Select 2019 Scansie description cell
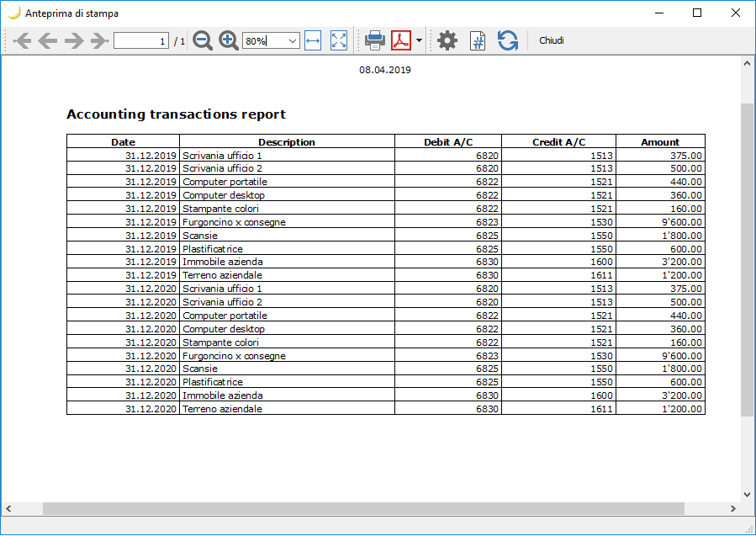The width and height of the screenshot is (756, 536). click(x=287, y=236)
